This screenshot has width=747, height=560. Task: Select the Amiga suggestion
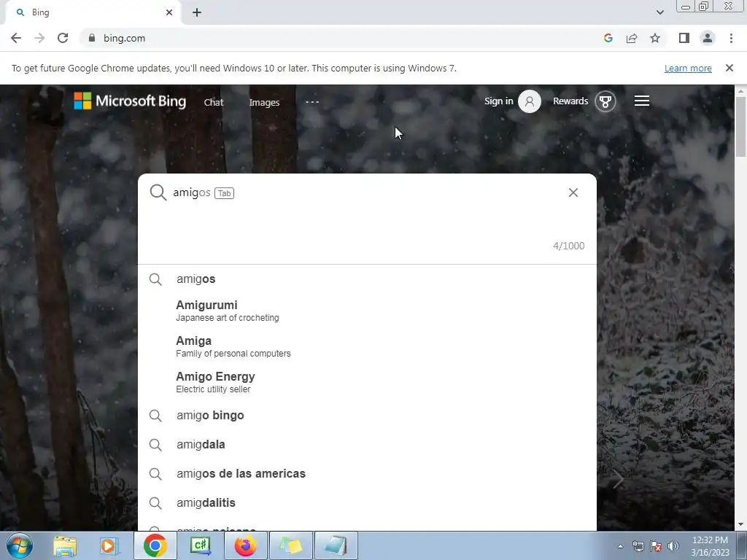(x=367, y=346)
